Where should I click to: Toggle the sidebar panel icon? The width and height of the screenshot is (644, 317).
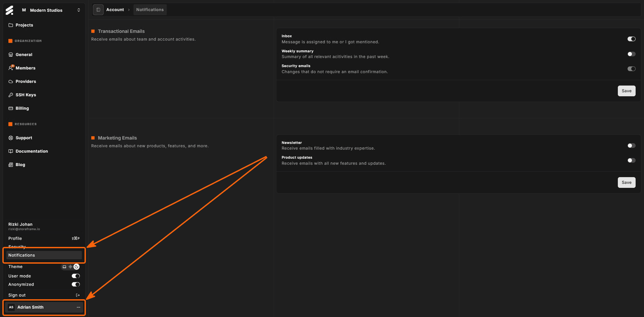[98, 10]
